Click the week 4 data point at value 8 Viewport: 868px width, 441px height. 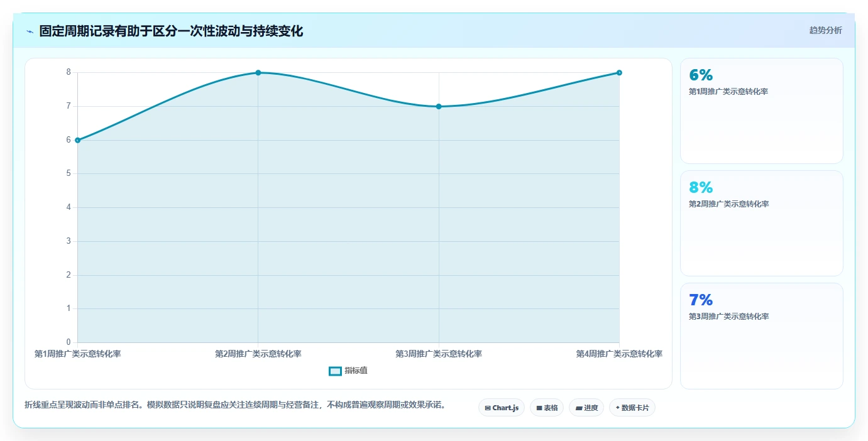[619, 73]
